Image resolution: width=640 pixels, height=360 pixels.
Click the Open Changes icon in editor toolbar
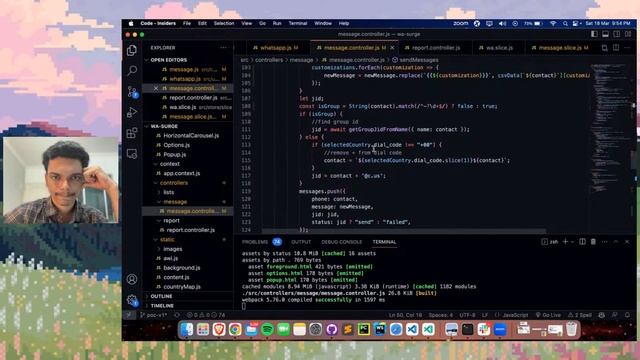(604, 48)
